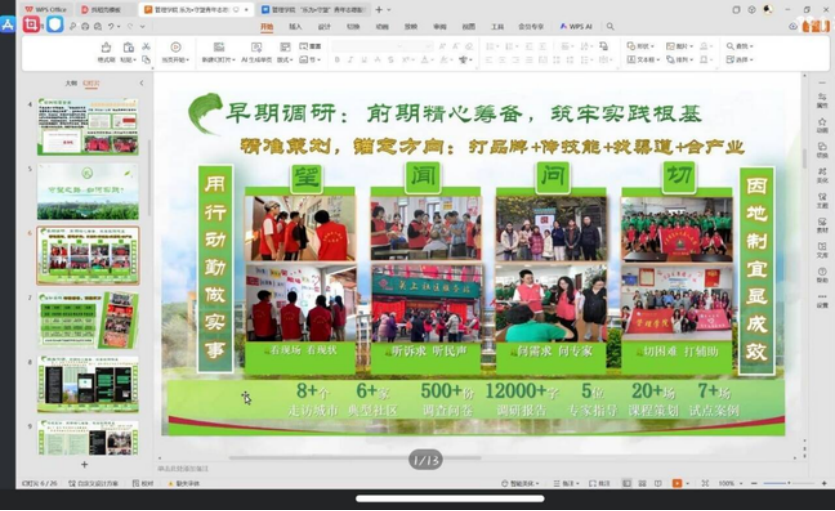Click the increase font size icon

click(x=442, y=46)
